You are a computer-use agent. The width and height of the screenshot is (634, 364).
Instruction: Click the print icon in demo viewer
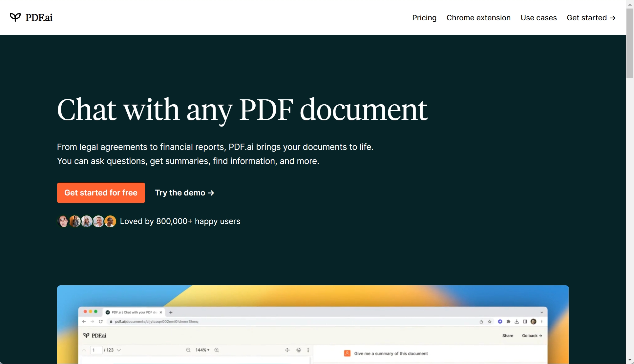[x=299, y=350]
